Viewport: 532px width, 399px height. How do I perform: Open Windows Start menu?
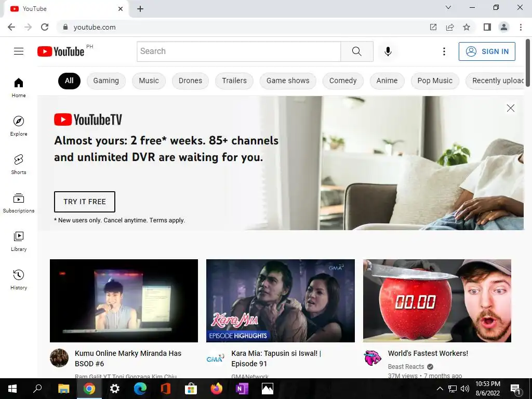pos(12,389)
